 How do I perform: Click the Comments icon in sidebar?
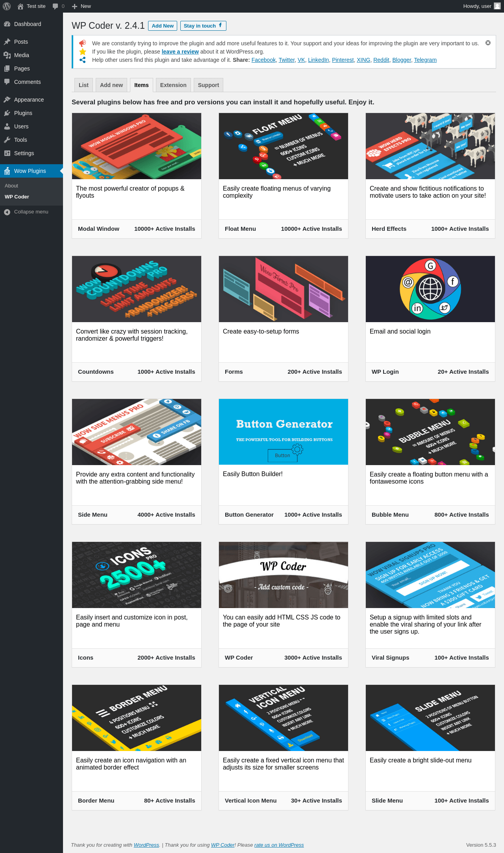coord(7,82)
